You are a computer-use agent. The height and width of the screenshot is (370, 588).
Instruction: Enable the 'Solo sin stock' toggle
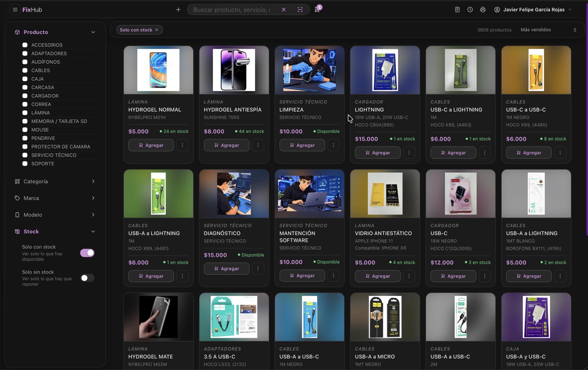[x=87, y=278]
